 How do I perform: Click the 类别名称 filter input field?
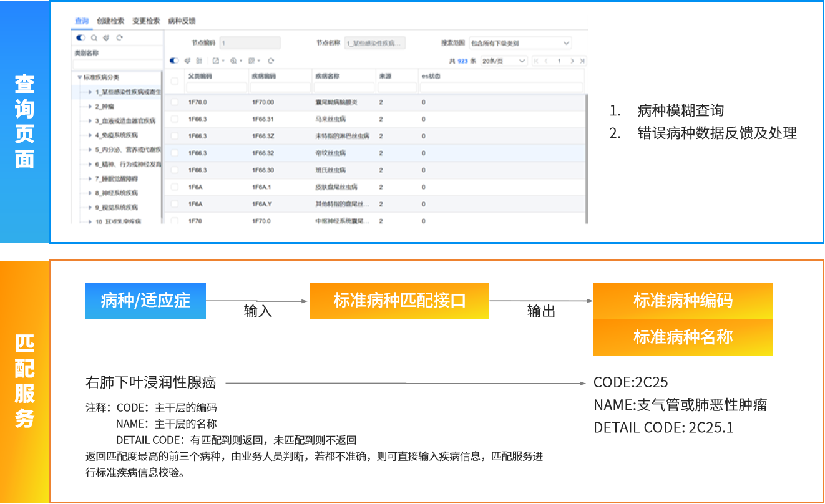tap(117, 64)
